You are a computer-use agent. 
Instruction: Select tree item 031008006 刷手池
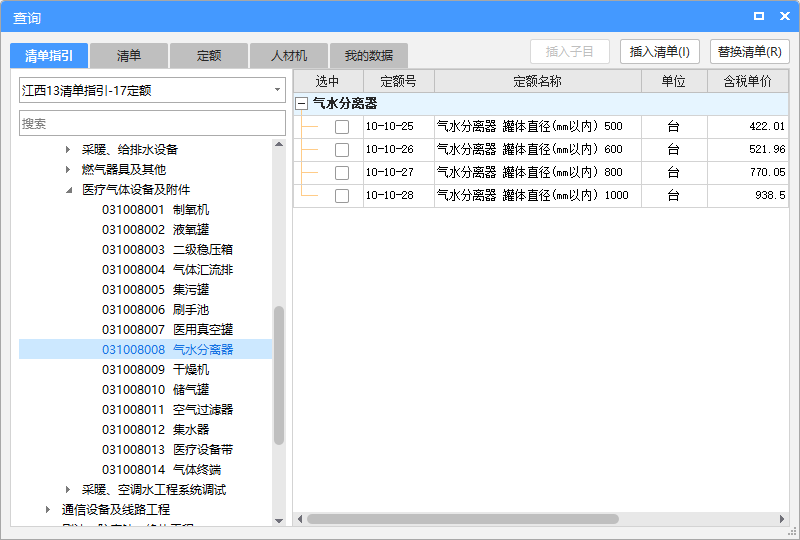(155, 309)
